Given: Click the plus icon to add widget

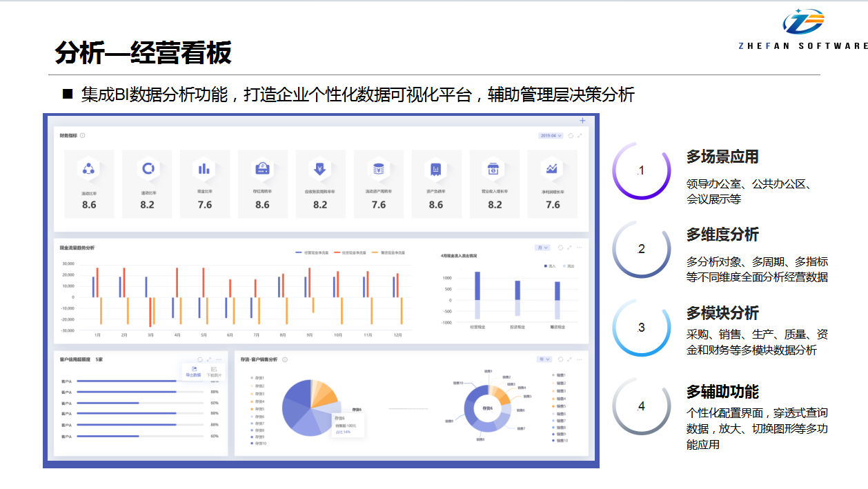Looking at the screenshot, I should tap(582, 121).
